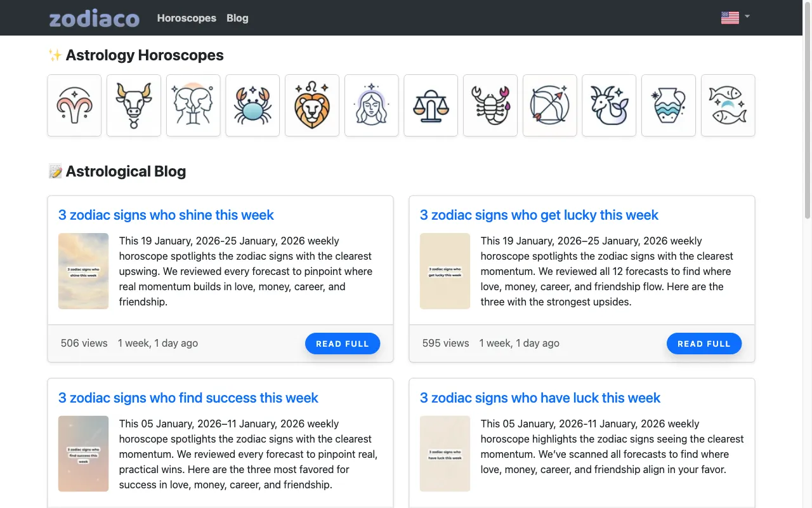The image size is (812, 508).
Task: Open the Gemini twins horoscope
Action: pos(193,105)
